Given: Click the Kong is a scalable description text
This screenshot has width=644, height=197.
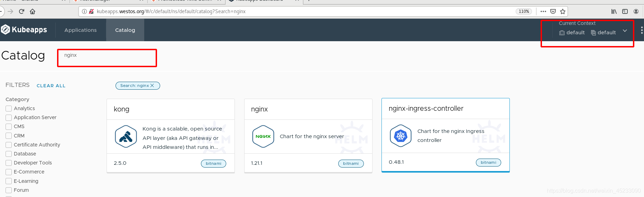Looking at the screenshot, I should pos(182,138).
